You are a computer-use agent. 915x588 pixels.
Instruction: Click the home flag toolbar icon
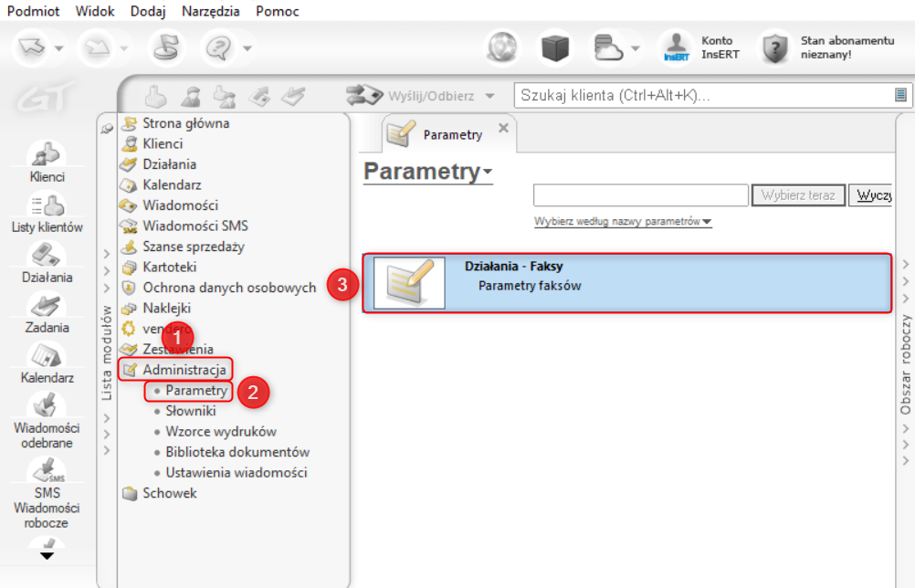coord(166,47)
